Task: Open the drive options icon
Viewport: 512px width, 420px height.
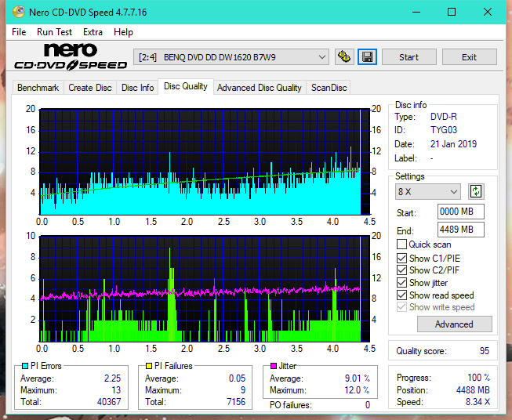Action: (x=344, y=57)
